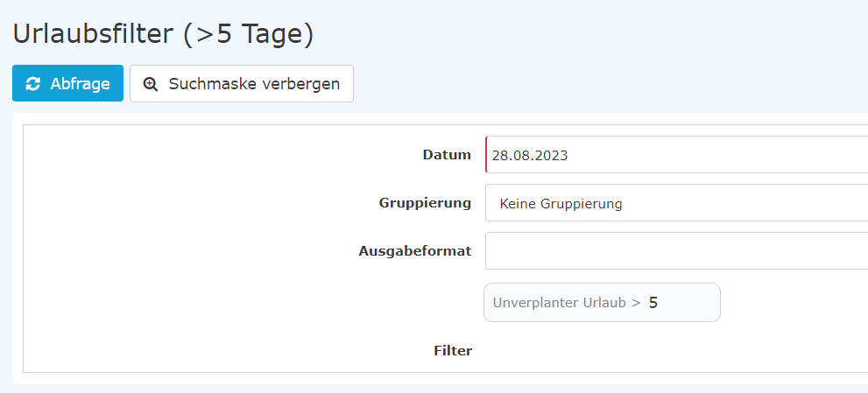Image resolution: width=868 pixels, height=393 pixels.
Task: Open the Gruppierung dropdown
Action: (x=676, y=203)
